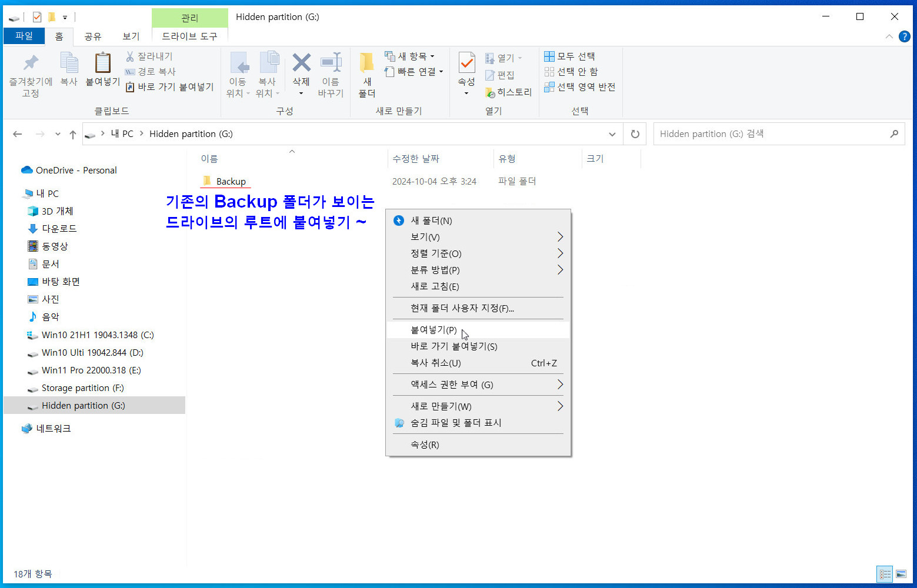Image resolution: width=917 pixels, height=588 pixels.
Task: Click the blue help question mark icon
Action: (x=905, y=36)
